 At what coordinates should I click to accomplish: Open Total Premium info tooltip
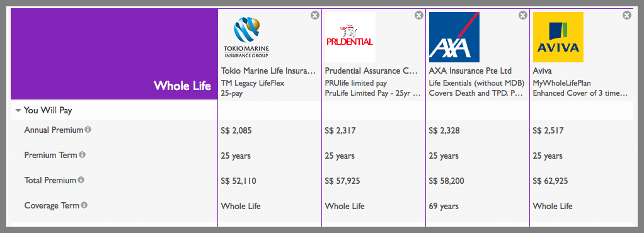point(81,180)
